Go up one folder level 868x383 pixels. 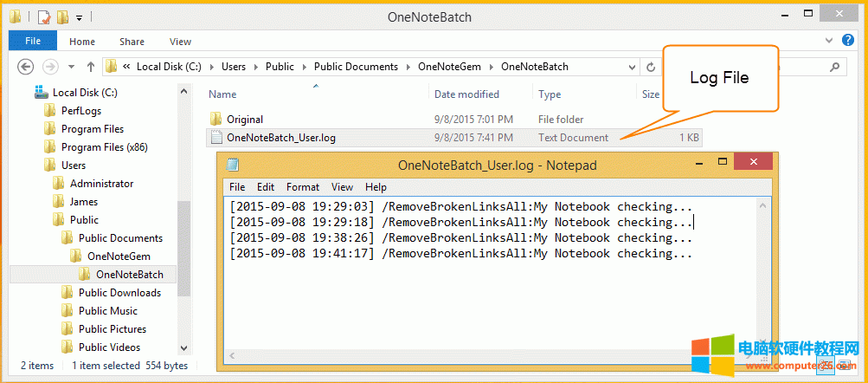pos(91,67)
